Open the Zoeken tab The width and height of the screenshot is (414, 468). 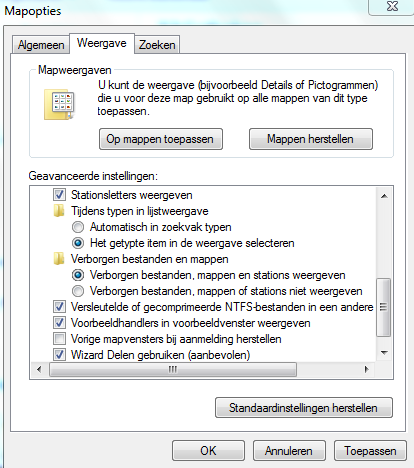(157, 45)
